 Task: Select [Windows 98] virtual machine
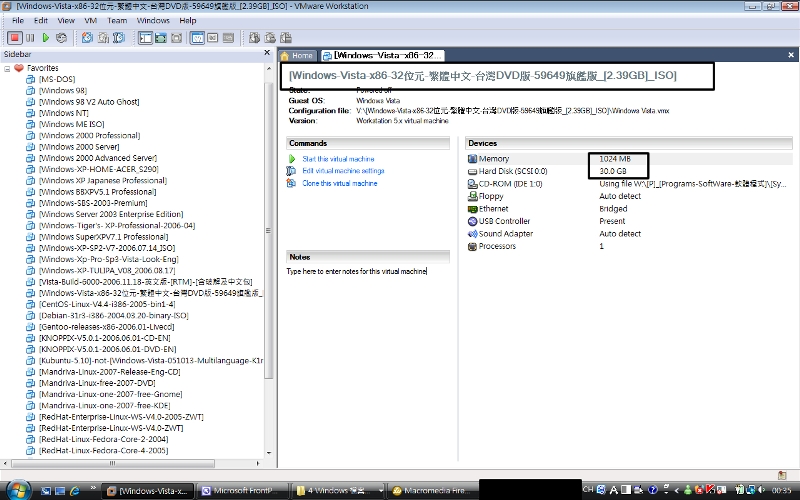(x=63, y=90)
